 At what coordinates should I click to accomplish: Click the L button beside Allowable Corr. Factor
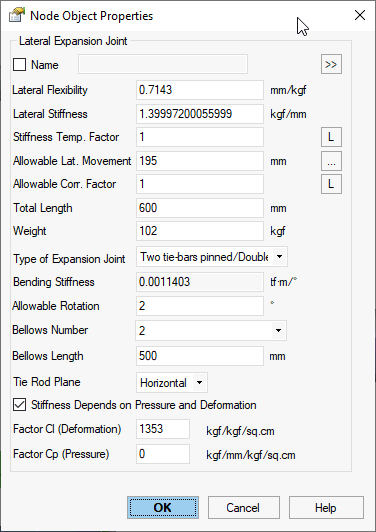(x=331, y=184)
